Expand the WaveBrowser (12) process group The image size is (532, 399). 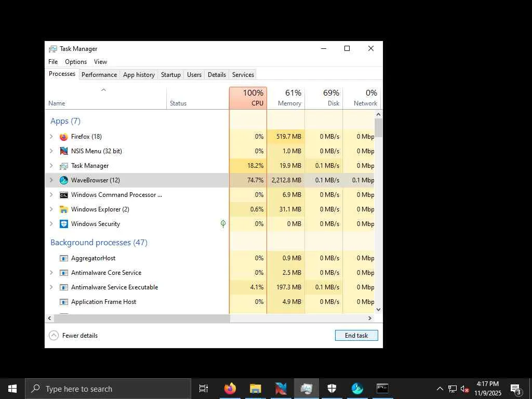click(51, 180)
